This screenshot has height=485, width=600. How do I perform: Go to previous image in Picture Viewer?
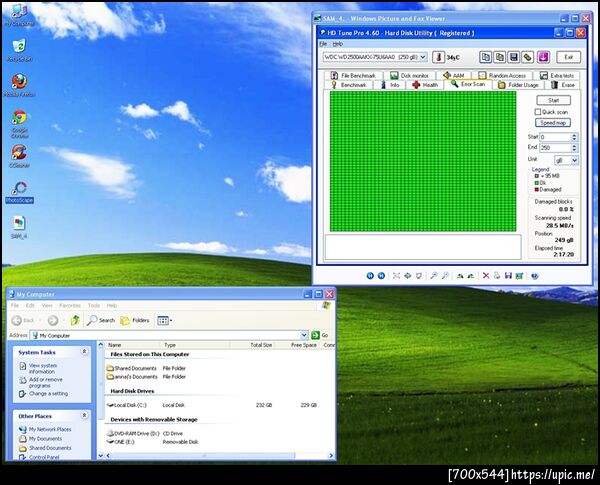(370, 276)
